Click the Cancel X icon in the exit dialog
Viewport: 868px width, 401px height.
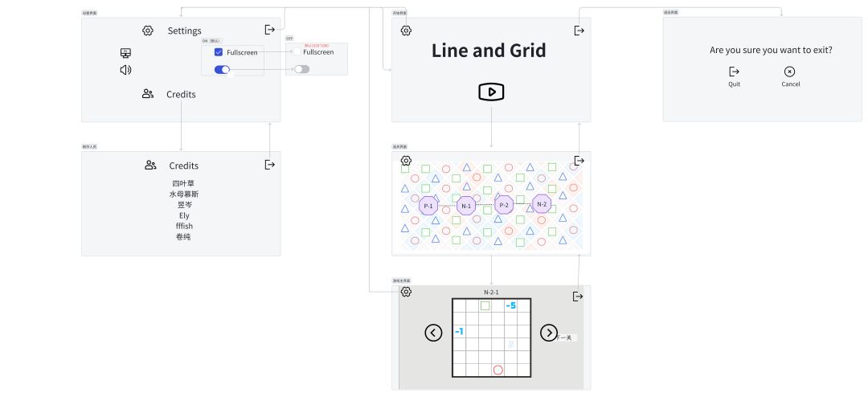(x=790, y=72)
